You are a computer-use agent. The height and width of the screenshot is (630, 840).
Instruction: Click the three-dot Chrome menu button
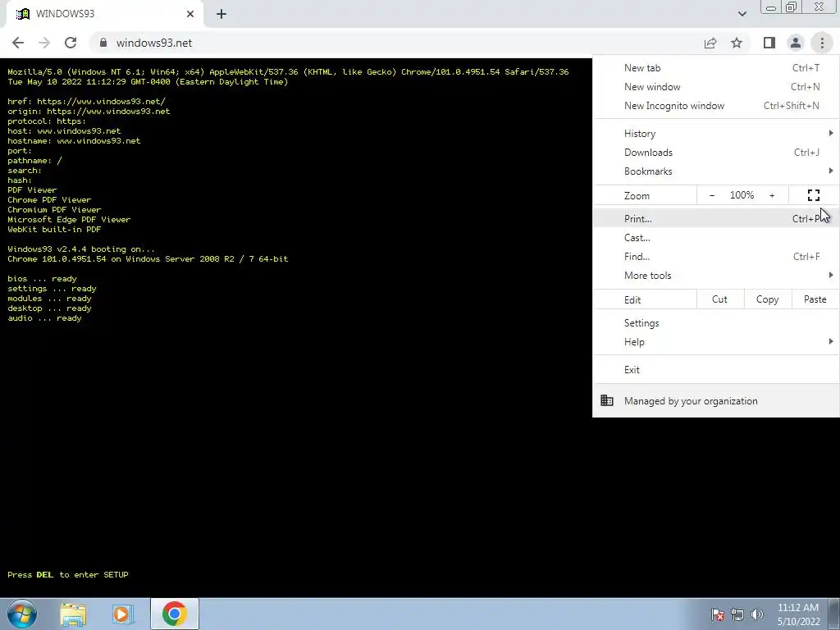click(x=822, y=43)
